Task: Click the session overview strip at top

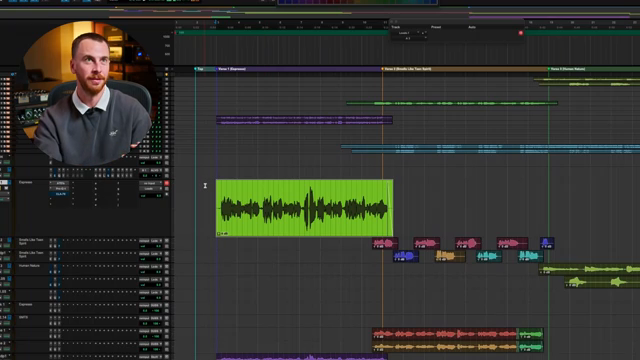Action: [x=320, y=13]
